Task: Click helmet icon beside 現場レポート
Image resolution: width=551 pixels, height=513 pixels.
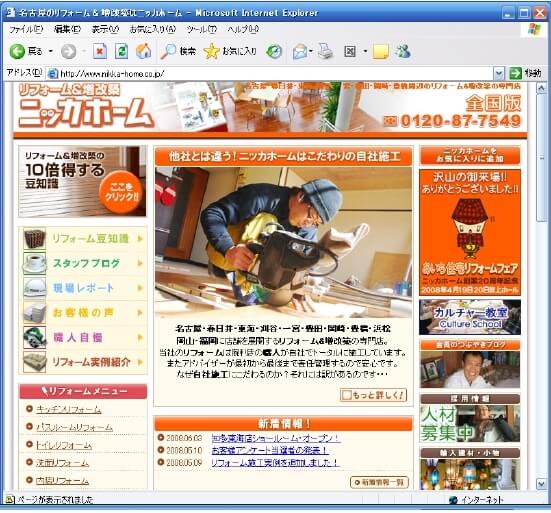Action: tap(34, 288)
